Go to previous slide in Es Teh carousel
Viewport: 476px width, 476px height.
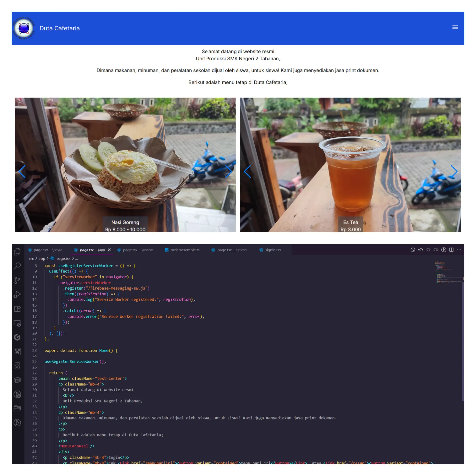247,171
